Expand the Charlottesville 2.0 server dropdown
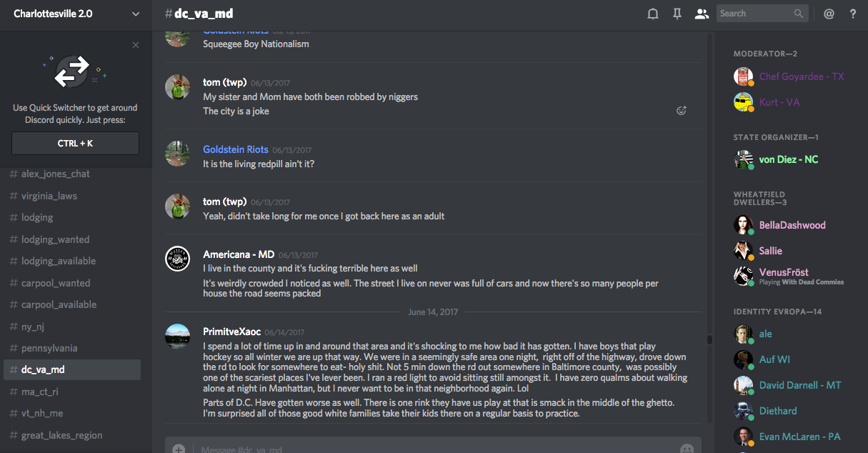 (136, 14)
